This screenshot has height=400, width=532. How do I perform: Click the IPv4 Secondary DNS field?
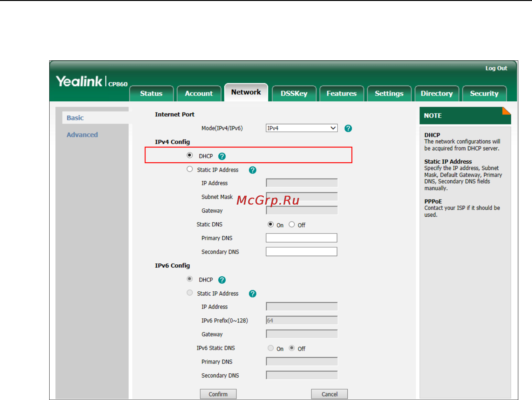[x=302, y=252]
